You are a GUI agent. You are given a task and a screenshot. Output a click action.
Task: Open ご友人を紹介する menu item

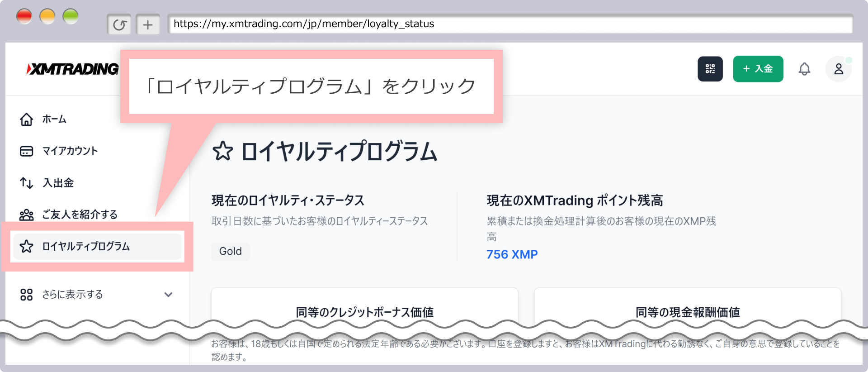pyautogui.click(x=80, y=215)
